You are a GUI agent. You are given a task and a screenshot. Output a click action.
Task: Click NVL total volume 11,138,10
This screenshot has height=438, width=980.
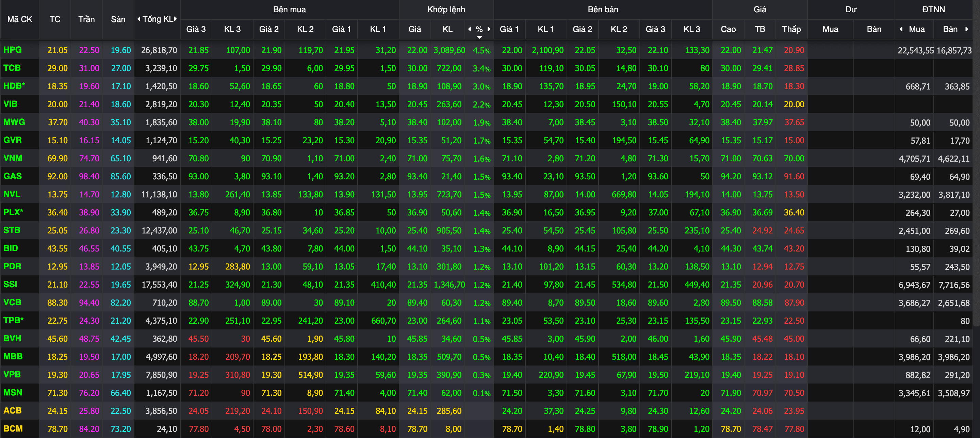[159, 194]
